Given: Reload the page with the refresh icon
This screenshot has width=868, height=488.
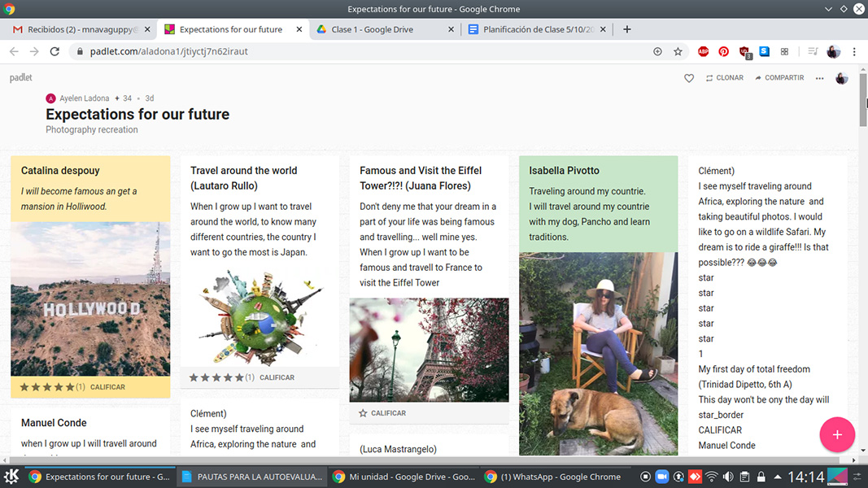Looking at the screenshot, I should pyautogui.click(x=55, y=51).
